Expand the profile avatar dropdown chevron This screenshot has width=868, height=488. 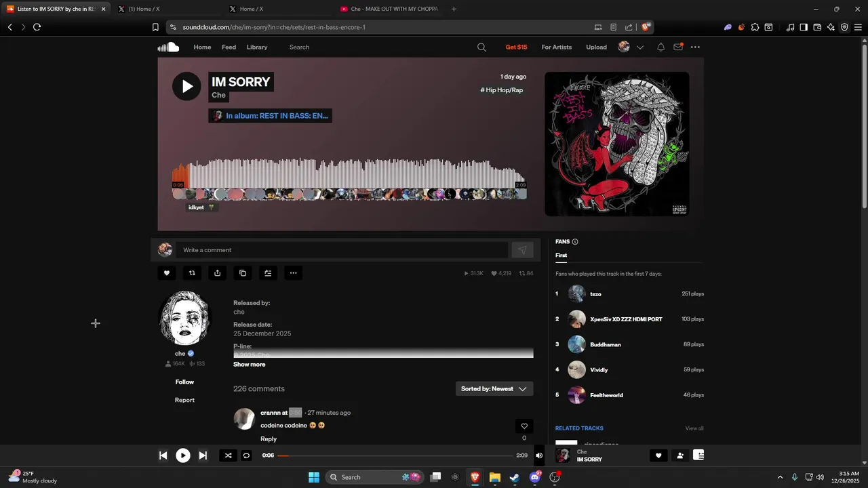pos(639,47)
